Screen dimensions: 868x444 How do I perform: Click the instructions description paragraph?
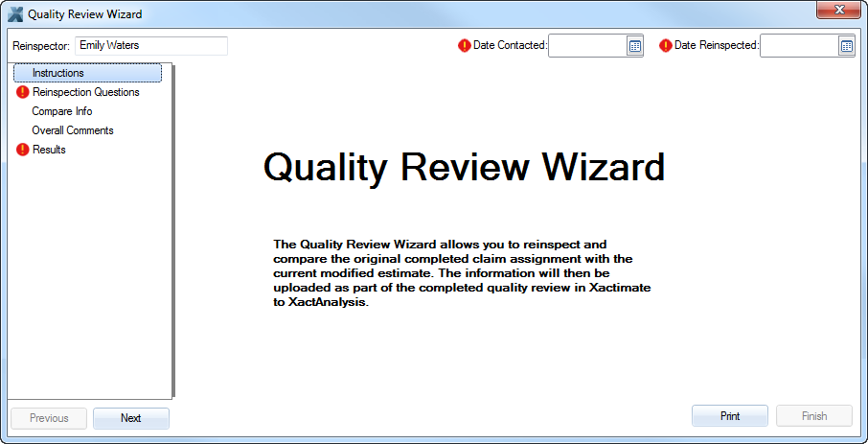[461, 274]
